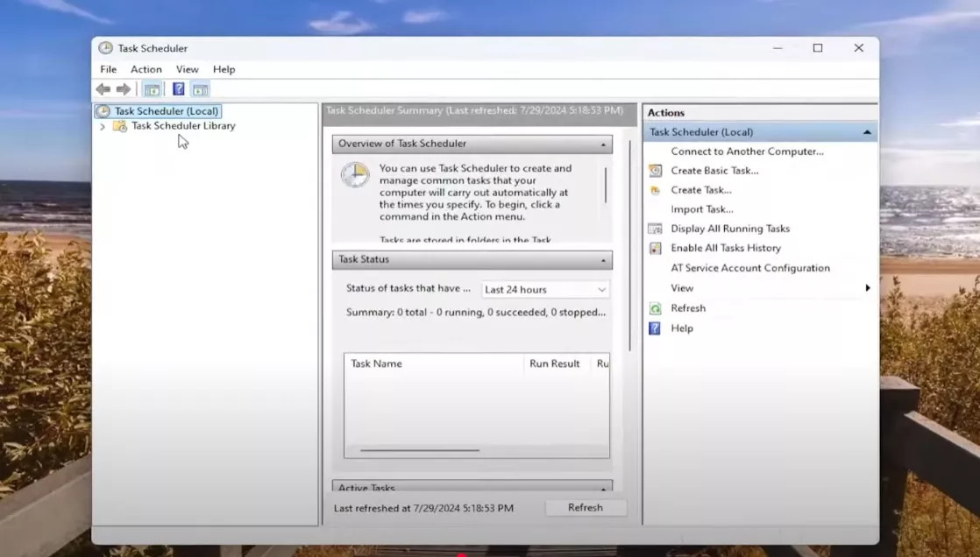Click the green Refresh icon in Actions

pos(655,308)
